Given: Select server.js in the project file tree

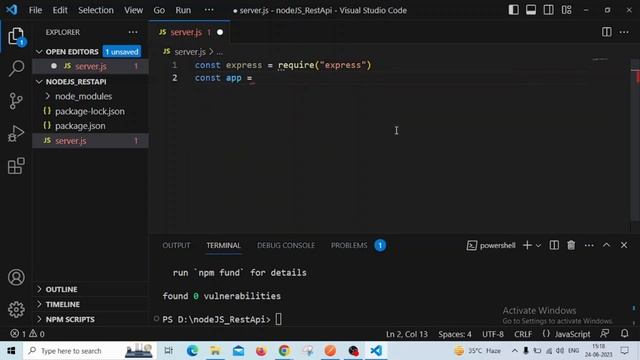Looking at the screenshot, I should (x=90, y=140).
